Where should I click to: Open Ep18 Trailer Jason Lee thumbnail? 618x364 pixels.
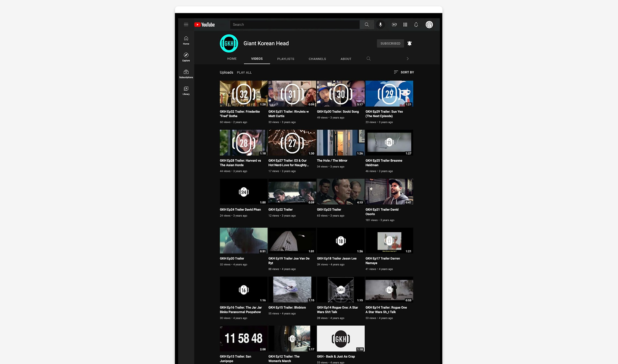[x=341, y=240]
